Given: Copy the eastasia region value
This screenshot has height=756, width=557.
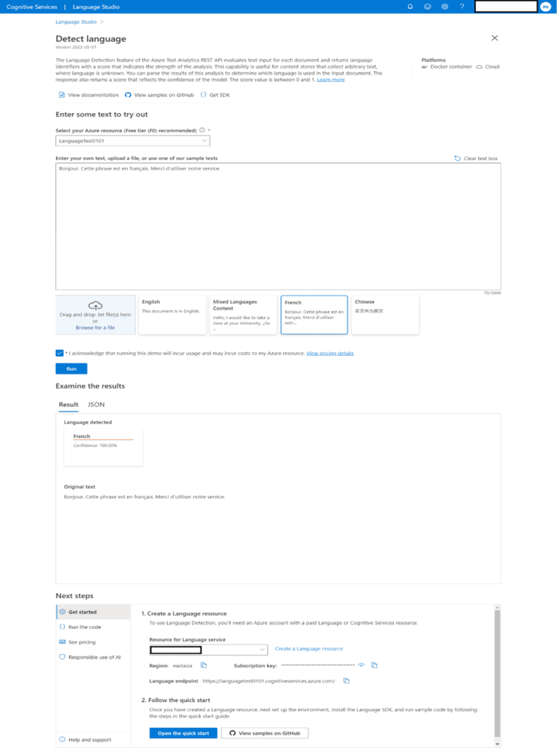Looking at the screenshot, I should 204,665.
